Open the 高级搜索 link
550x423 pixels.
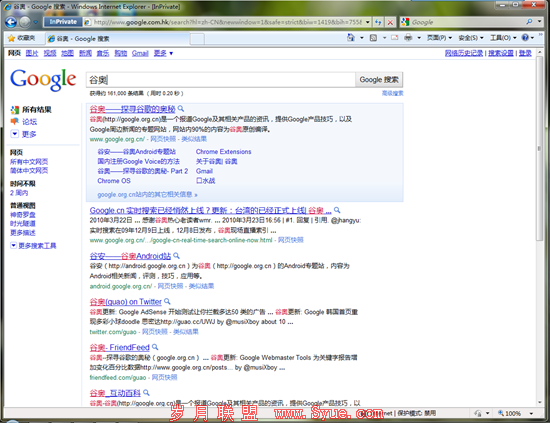(x=393, y=93)
